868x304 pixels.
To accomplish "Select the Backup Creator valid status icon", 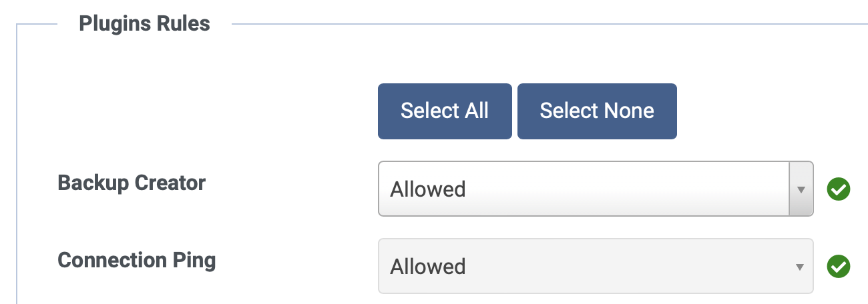I will click(839, 189).
